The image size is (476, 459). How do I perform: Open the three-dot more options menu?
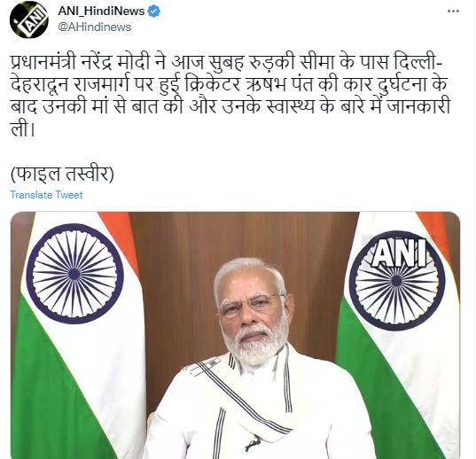coord(453,12)
